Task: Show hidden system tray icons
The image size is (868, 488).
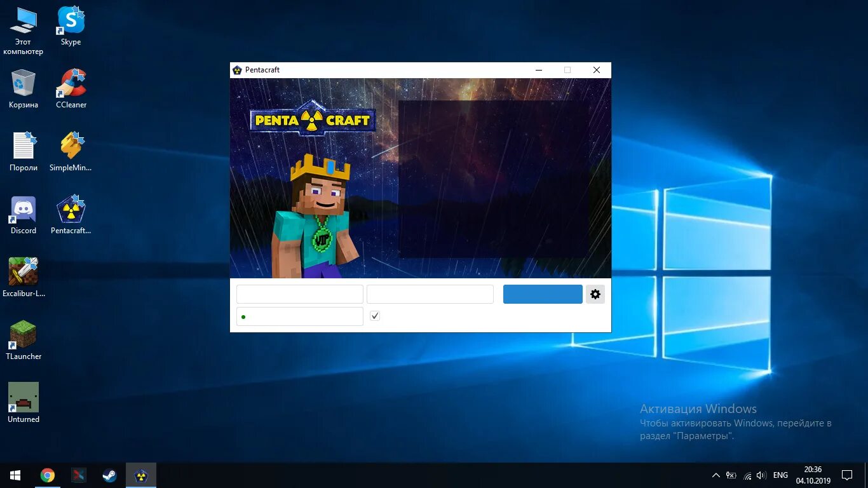Action: [716, 475]
